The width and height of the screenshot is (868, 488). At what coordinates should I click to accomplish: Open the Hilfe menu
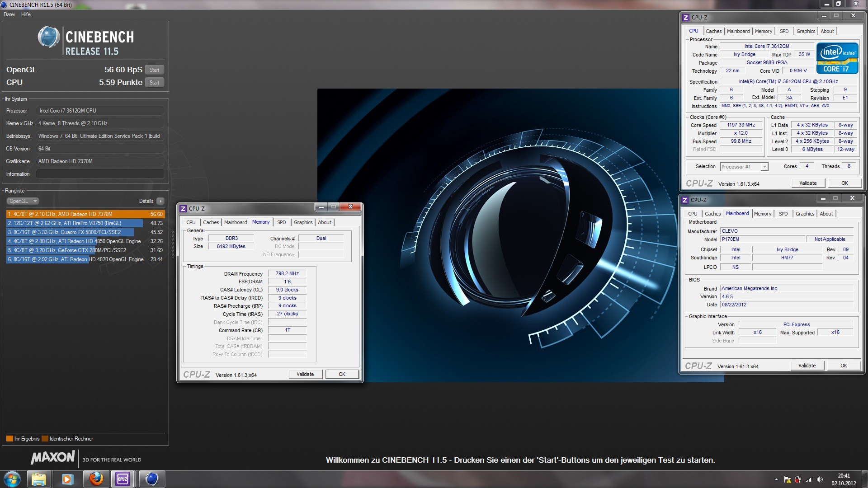(x=26, y=14)
